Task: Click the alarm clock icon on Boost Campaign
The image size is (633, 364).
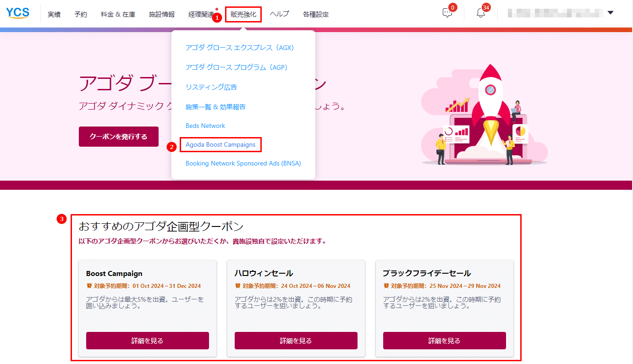Action: click(x=89, y=286)
